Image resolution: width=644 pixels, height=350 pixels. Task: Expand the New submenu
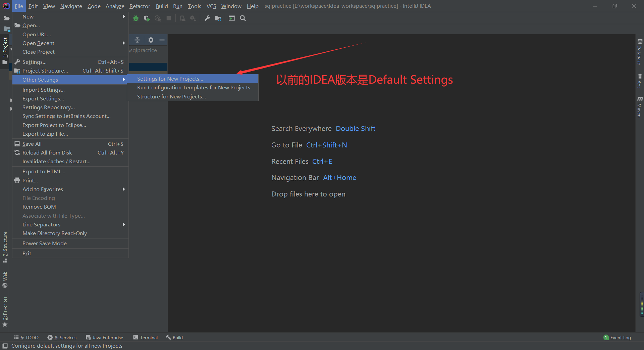click(x=28, y=16)
